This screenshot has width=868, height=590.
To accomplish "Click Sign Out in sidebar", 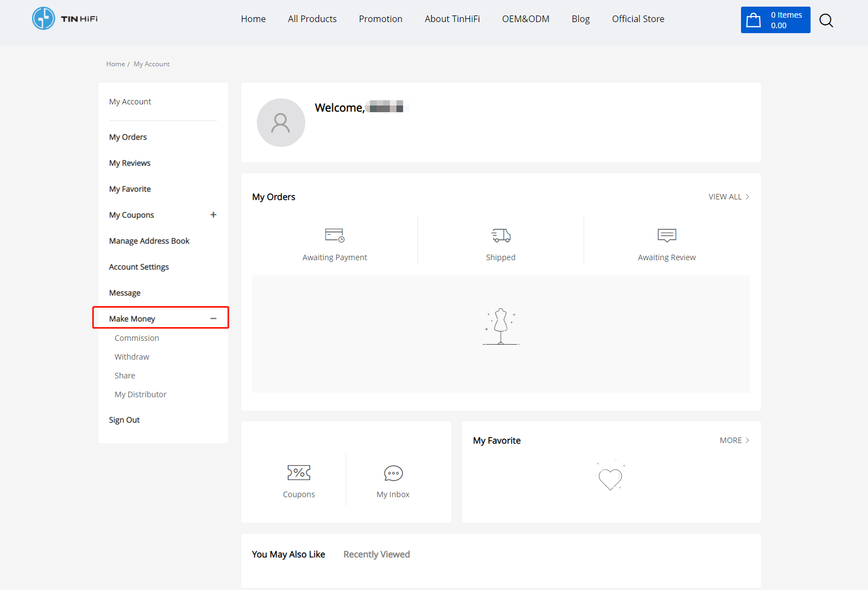I will point(124,420).
